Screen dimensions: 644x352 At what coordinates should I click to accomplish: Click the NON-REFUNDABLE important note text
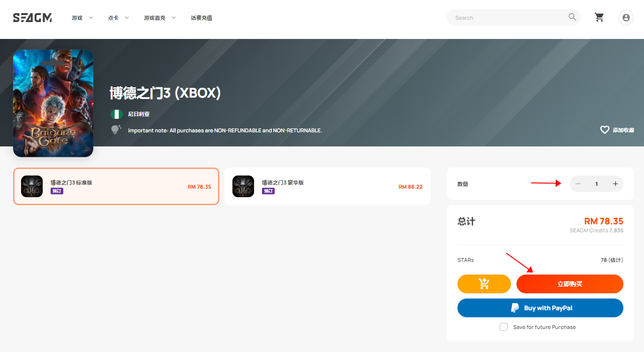[225, 130]
